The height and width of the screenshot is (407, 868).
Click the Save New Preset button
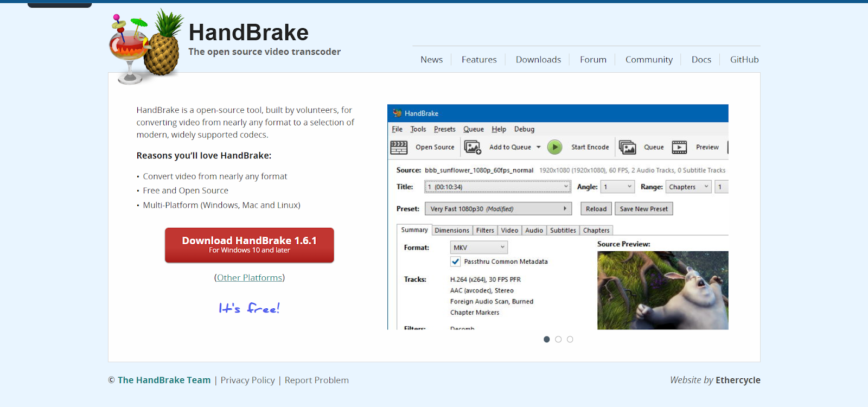tap(644, 209)
